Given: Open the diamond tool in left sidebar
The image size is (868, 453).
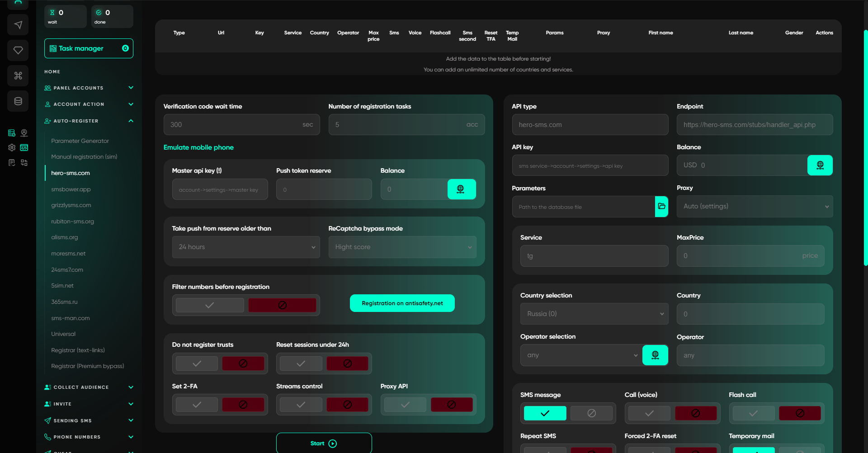Looking at the screenshot, I should pos(18,50).
